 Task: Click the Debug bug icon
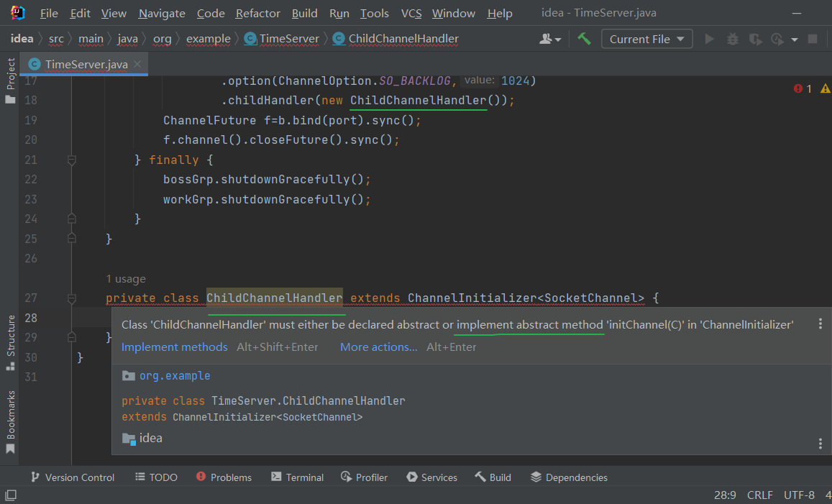pos(733,40)
